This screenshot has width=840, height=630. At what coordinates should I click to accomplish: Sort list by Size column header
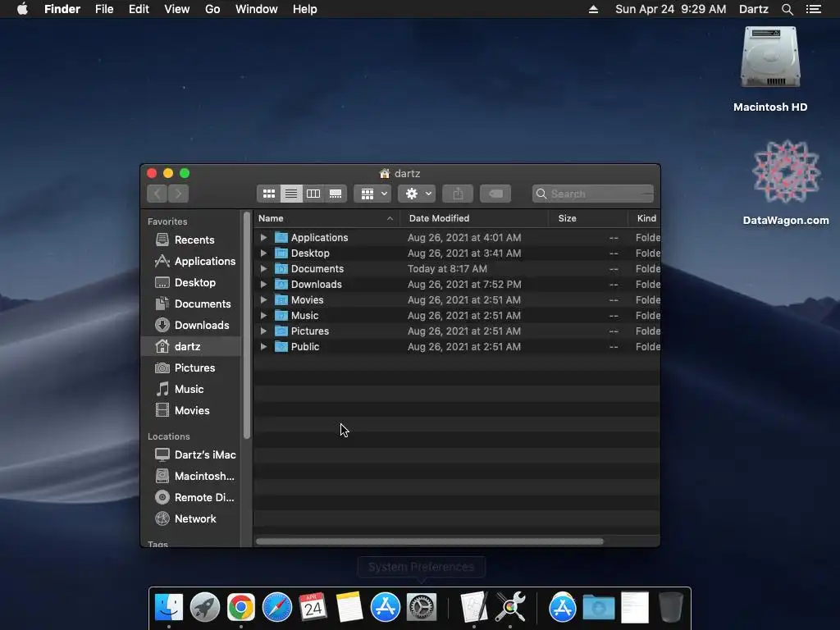click(x=587, y=218)
